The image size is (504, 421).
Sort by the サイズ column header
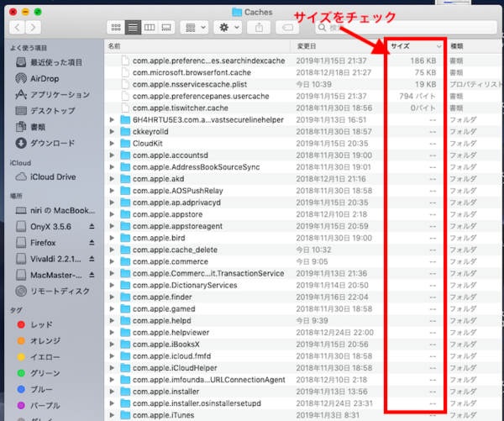[x=415, y=46]
